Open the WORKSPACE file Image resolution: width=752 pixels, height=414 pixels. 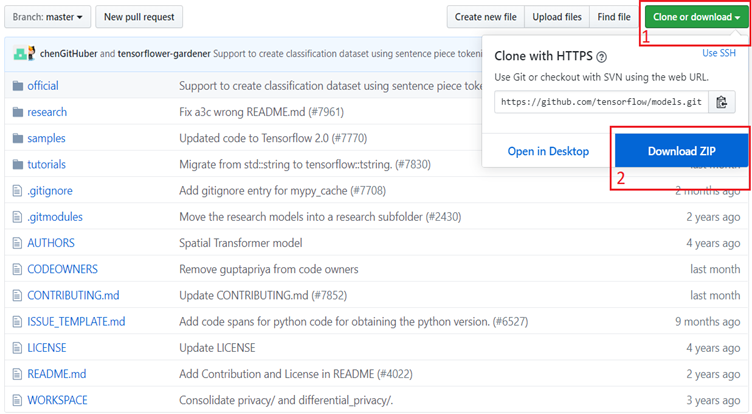tap(57, 400)
